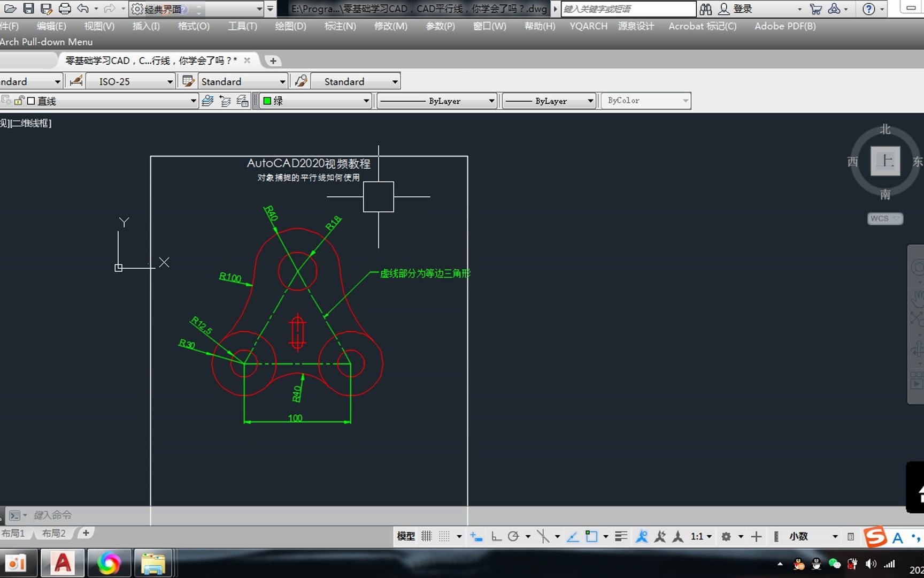Toggle the grid display in status bar
This screenshot has width=924, height=578.
pyautogui.click(x=426, y=536)
